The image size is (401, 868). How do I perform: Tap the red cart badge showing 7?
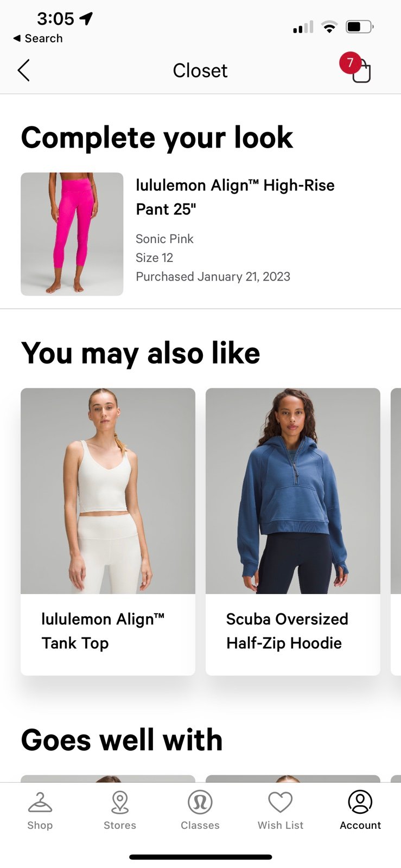click(x=350, y=63)
